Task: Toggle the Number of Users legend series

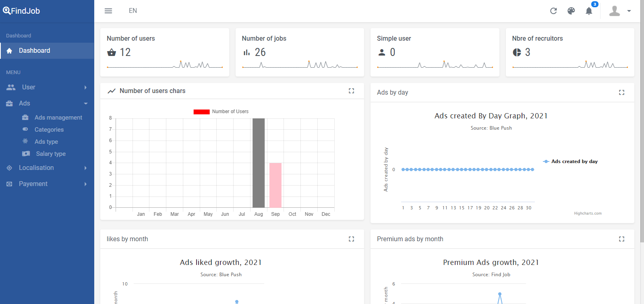Action: [x=221, y=112]
